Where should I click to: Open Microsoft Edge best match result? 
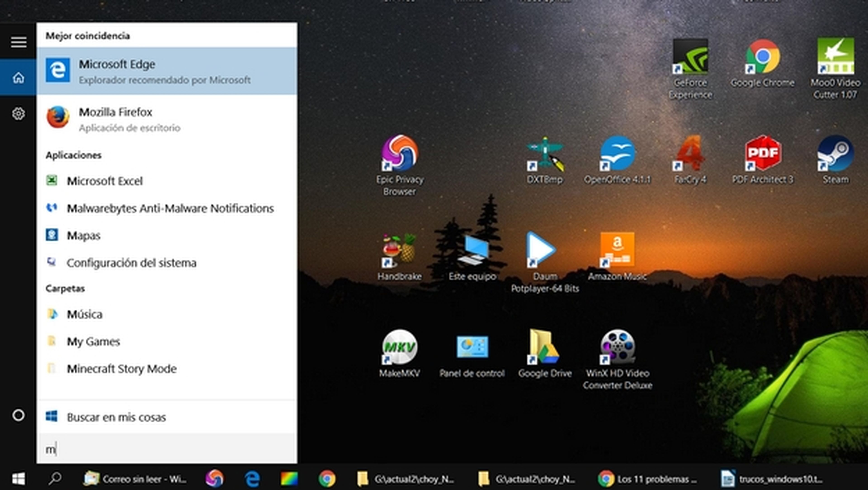tap(167, 71)
